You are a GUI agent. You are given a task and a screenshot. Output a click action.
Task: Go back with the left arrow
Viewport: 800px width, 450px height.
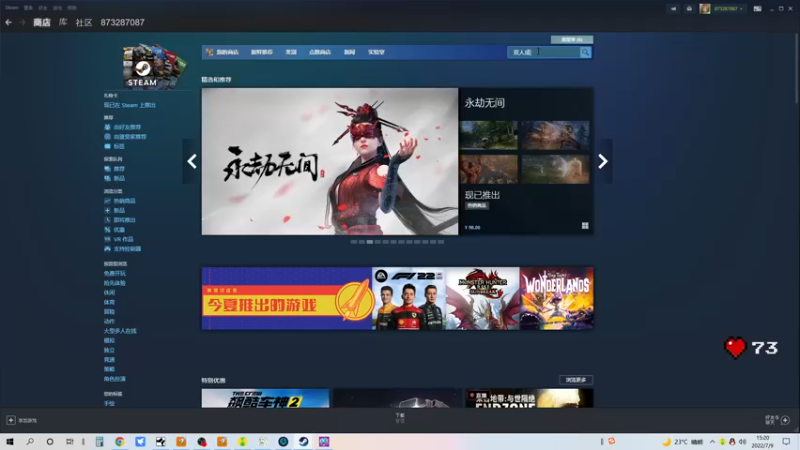(x=8, y=22)
